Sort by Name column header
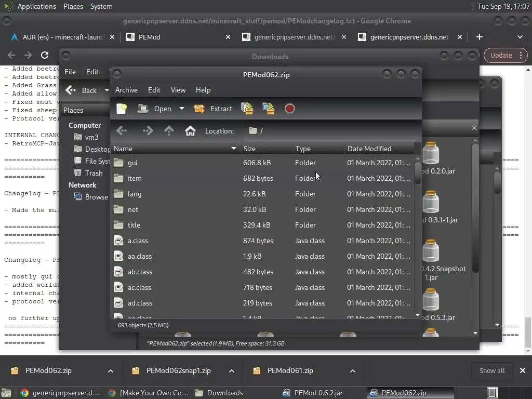 coord(176,149)
